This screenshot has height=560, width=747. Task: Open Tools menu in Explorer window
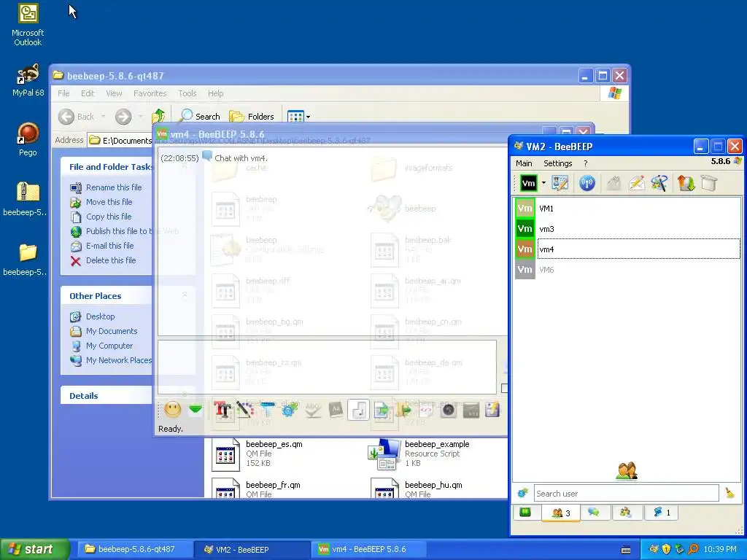point(187,93)
